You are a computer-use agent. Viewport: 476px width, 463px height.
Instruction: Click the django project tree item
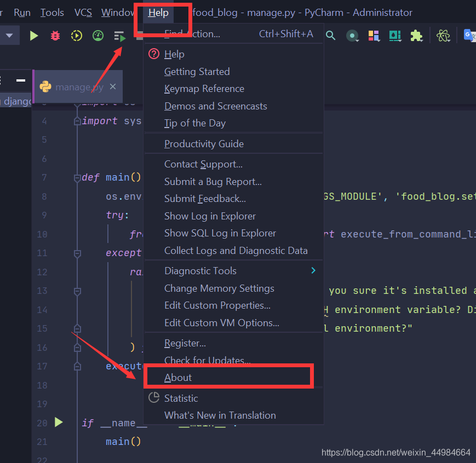pos(16,101)
